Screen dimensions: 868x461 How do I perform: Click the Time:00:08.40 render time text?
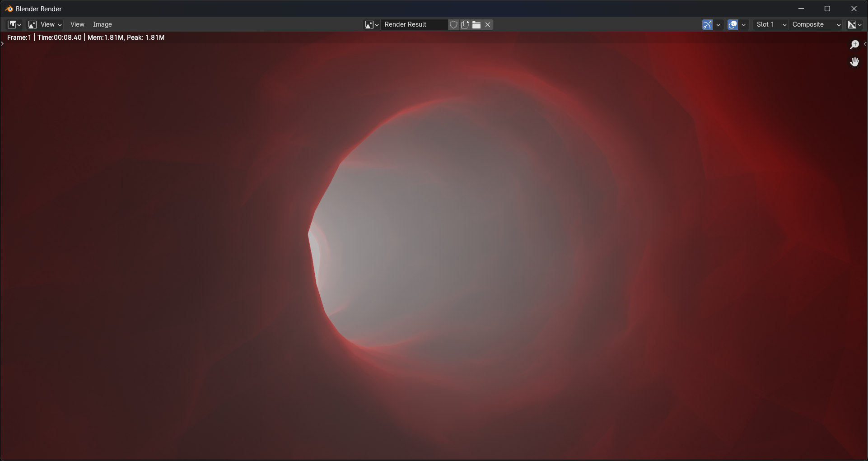click(x=60, y=37)
